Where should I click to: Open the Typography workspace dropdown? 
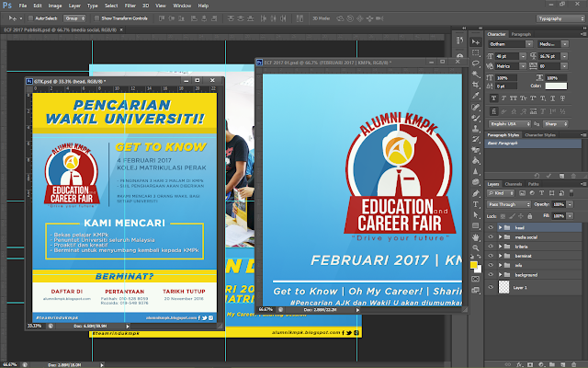pyautogui.click(x=560, y=18)
